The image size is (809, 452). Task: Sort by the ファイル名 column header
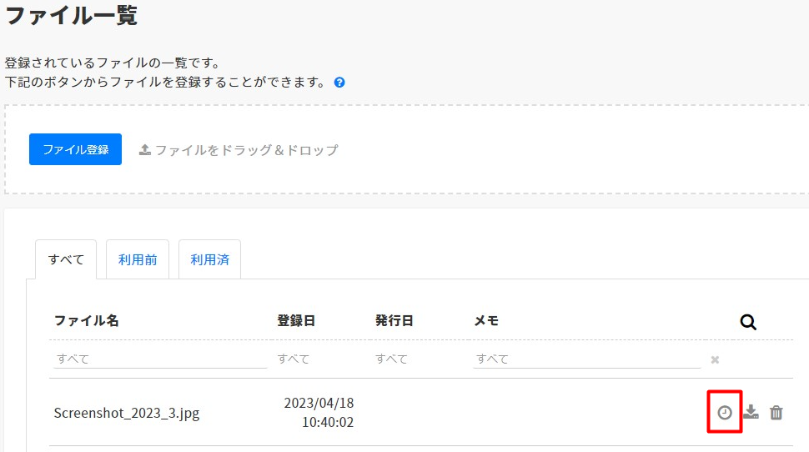click(87, 321)
